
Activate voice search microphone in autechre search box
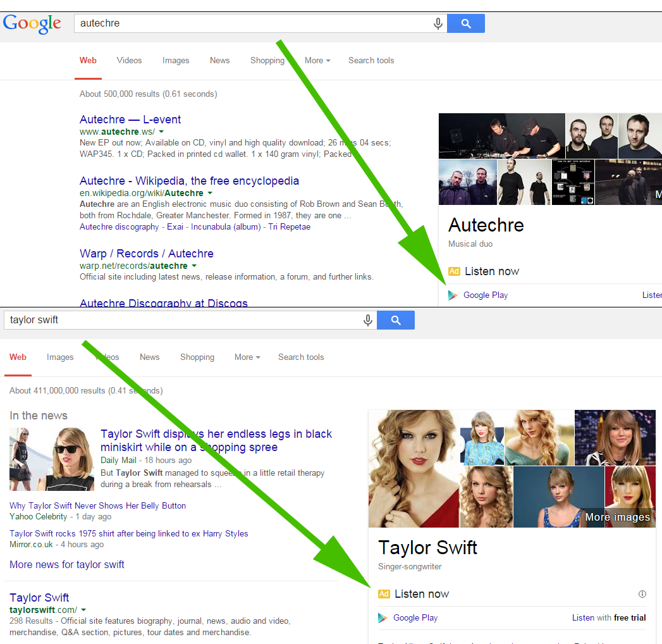point(438,23)
